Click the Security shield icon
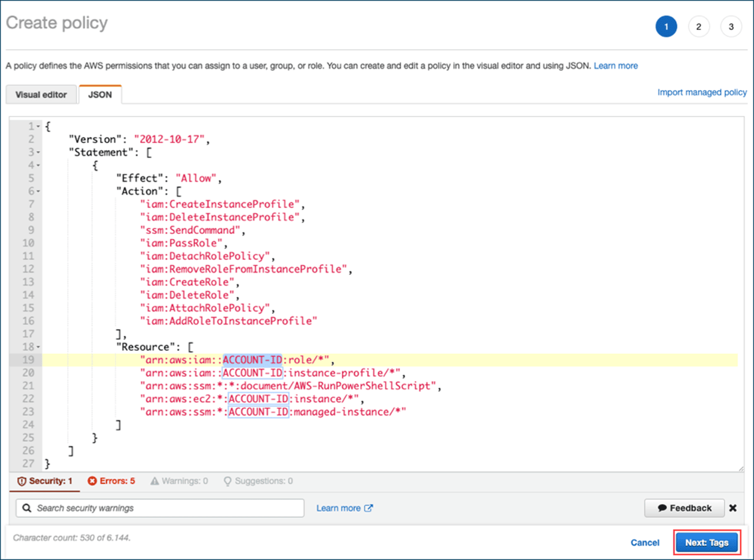This screenshot has height=560, width=754. pyautogui.click(x=22, y=481)
